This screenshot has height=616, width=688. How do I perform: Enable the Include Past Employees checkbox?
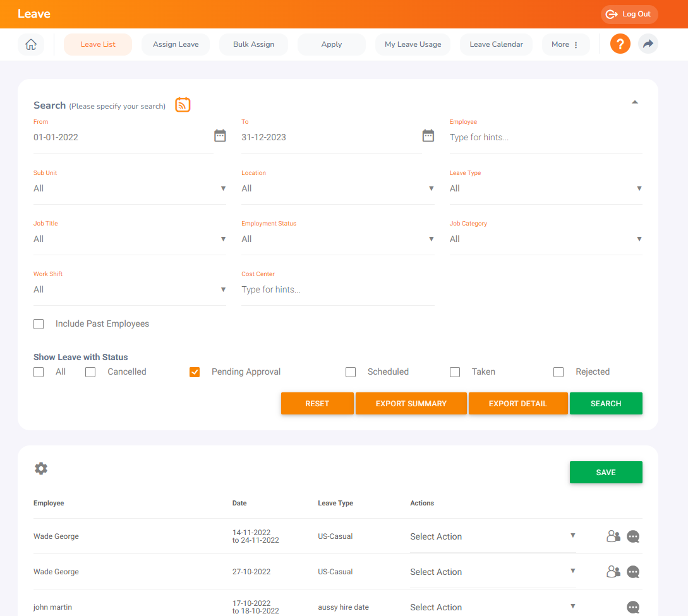[38, 323]
